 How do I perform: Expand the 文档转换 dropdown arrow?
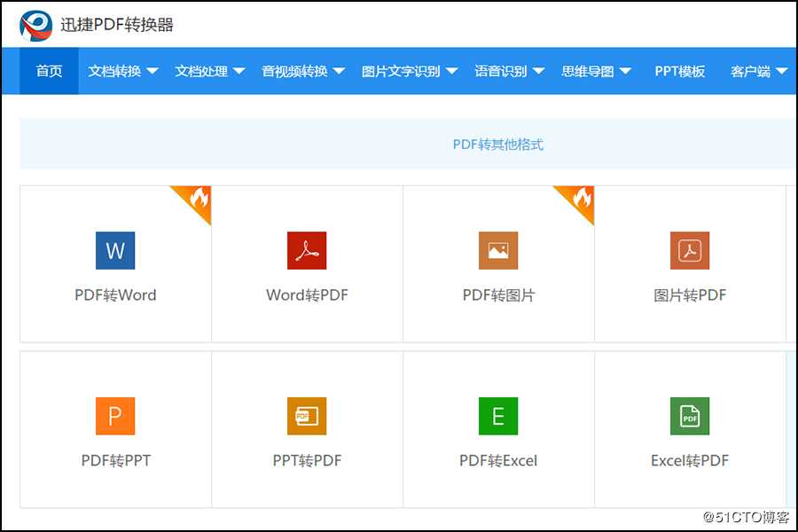tap(153, 71)
